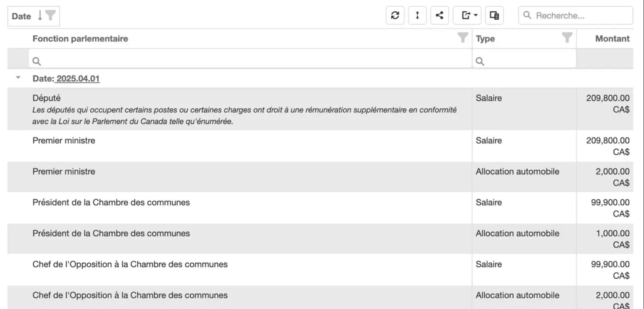Click the refresh data icon

click(x=395, y=16)
